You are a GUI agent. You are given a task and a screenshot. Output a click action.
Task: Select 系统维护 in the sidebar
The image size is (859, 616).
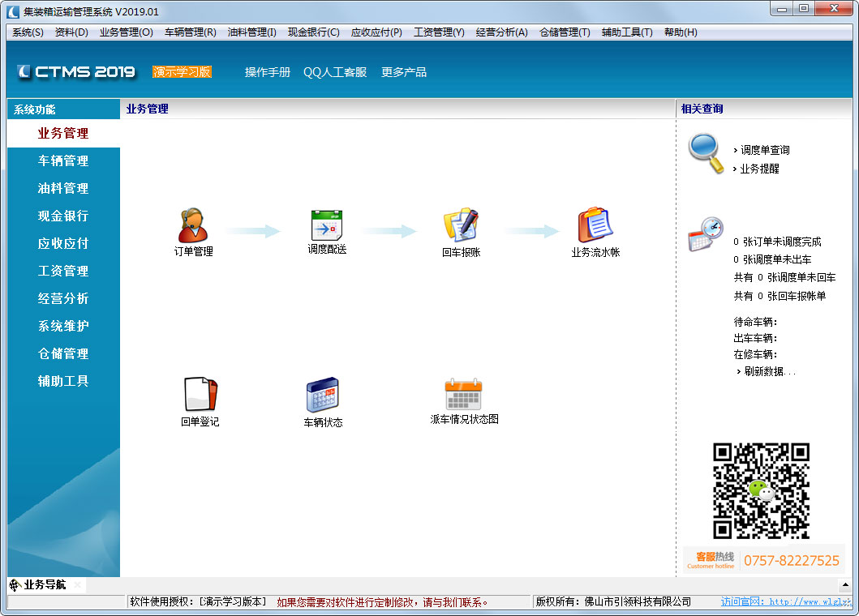point(63,326)
